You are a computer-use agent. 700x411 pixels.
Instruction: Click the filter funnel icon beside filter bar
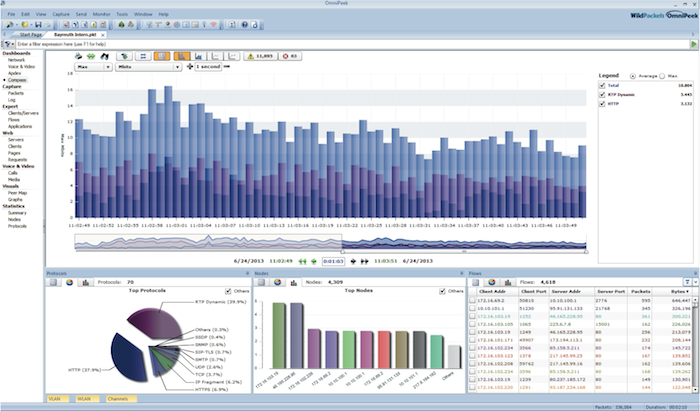(8, 44)
